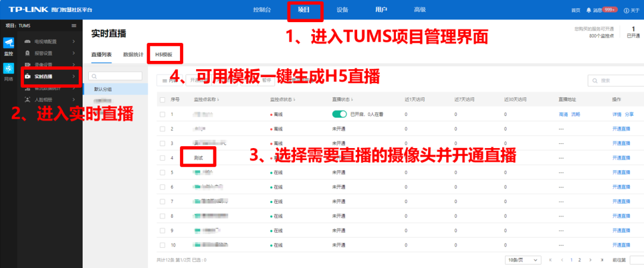
Task: Open 流畅 stream link in row 1
Action: [575, 114]
